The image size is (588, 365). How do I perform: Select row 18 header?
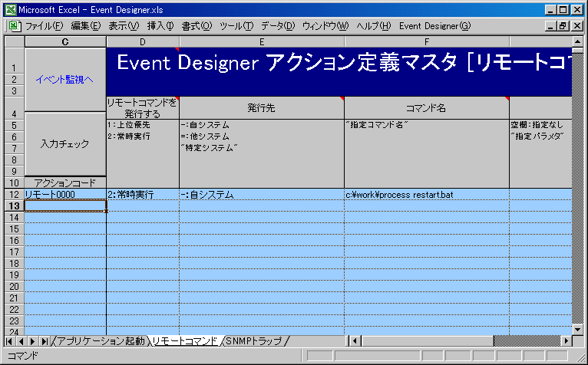coord(15,264)
